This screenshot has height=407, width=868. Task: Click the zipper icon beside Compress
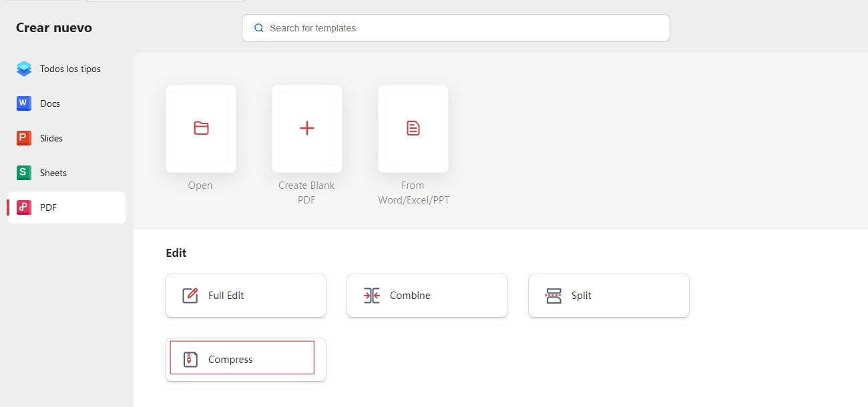190,360
